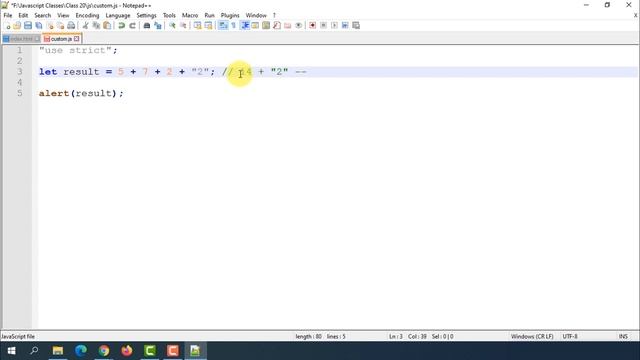Open the File menu

point(8,15)
